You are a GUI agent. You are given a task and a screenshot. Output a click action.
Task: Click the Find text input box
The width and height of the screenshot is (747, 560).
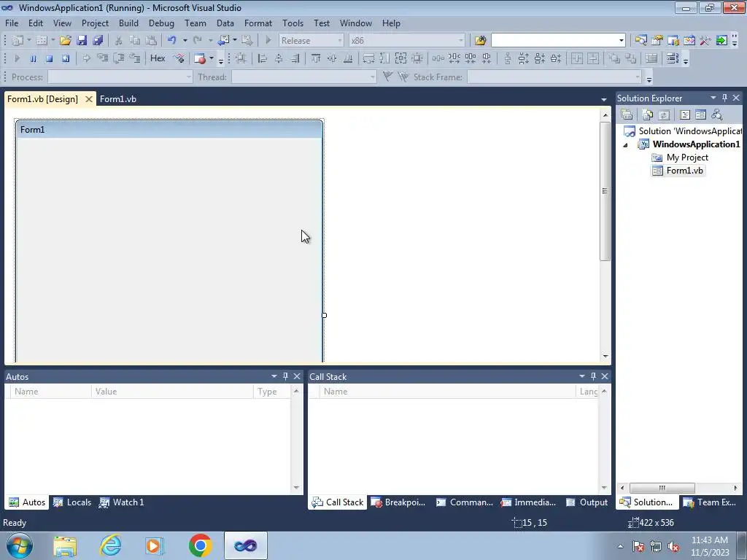point(554,41)
